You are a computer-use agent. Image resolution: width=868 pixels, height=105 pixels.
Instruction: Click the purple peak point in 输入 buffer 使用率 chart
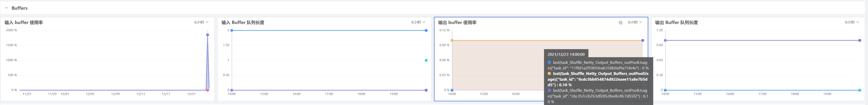click(208, 35)
